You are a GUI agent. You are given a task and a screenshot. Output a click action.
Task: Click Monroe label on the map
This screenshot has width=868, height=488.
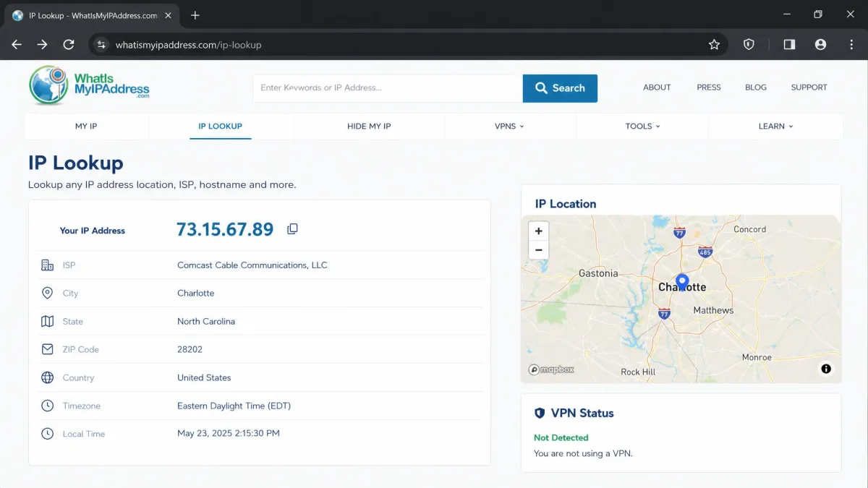coord(757,357)
